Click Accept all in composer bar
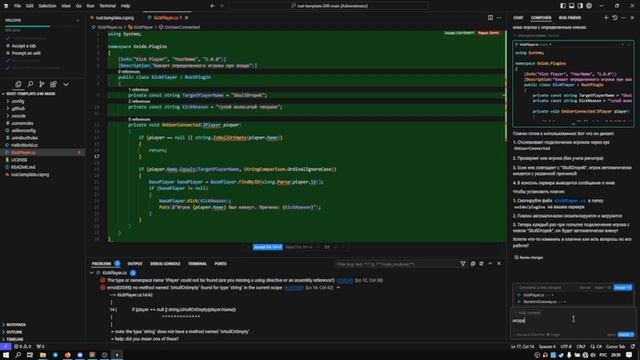Screen dimensions: 640x360 [622, 287]
